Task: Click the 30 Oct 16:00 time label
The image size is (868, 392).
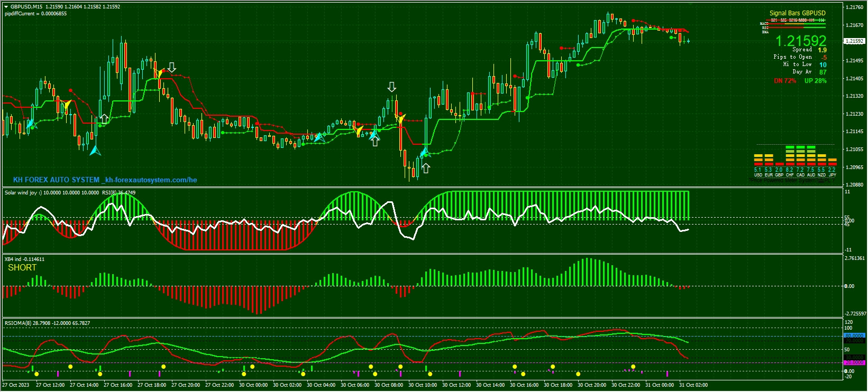Action: coord(524,385)
